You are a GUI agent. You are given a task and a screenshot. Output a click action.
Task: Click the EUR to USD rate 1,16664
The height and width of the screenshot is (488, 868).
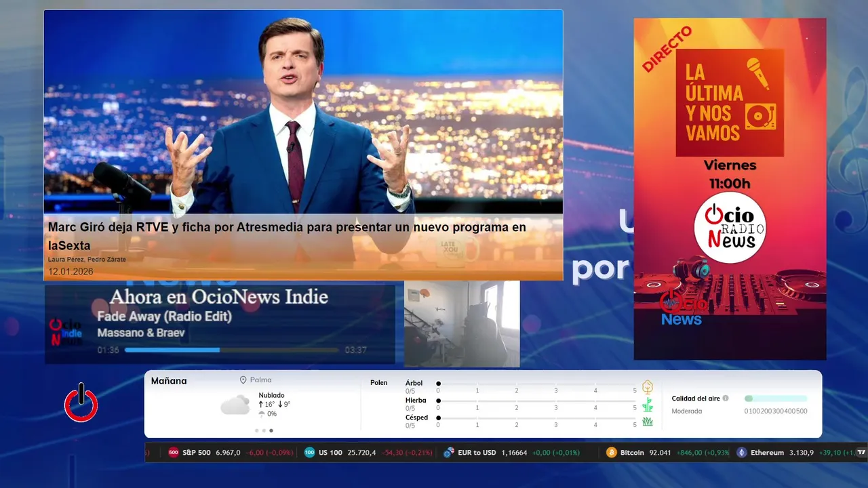[515, 453]
